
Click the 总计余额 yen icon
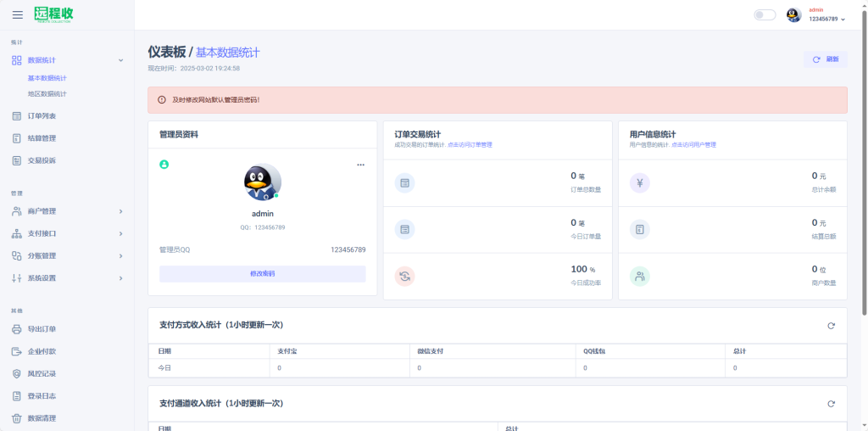[640, 182]
